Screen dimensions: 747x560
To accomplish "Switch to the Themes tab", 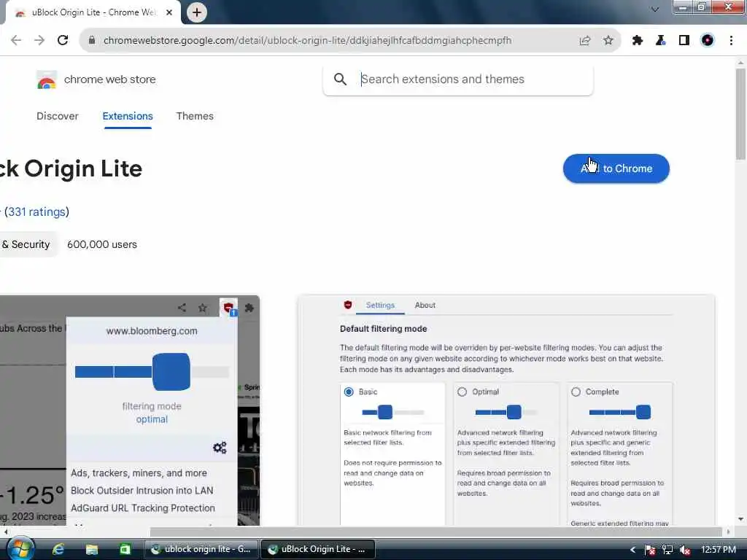I will pos(195,116).
